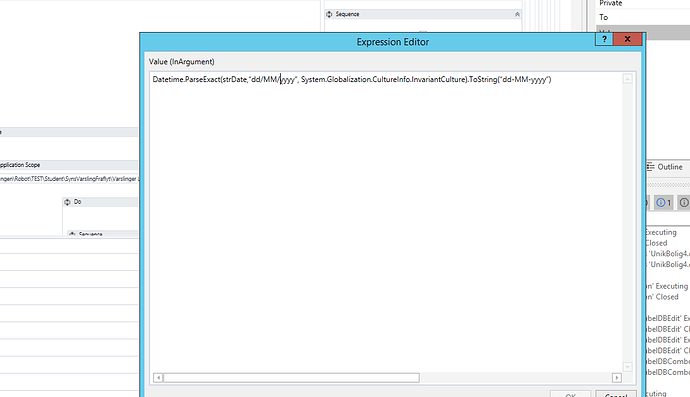Collapse the Sequence activity with the chevron
690x397 pixels.
coord(517,15)
